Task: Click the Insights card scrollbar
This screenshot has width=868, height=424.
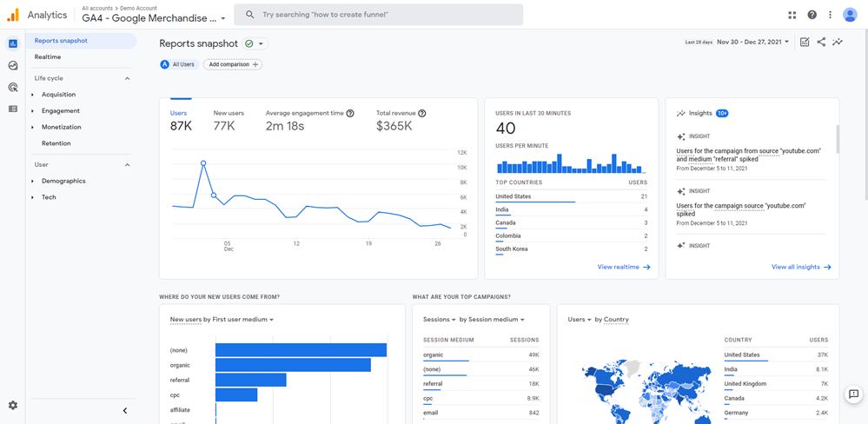Action: pyautogui.click(x=838, y=139)
